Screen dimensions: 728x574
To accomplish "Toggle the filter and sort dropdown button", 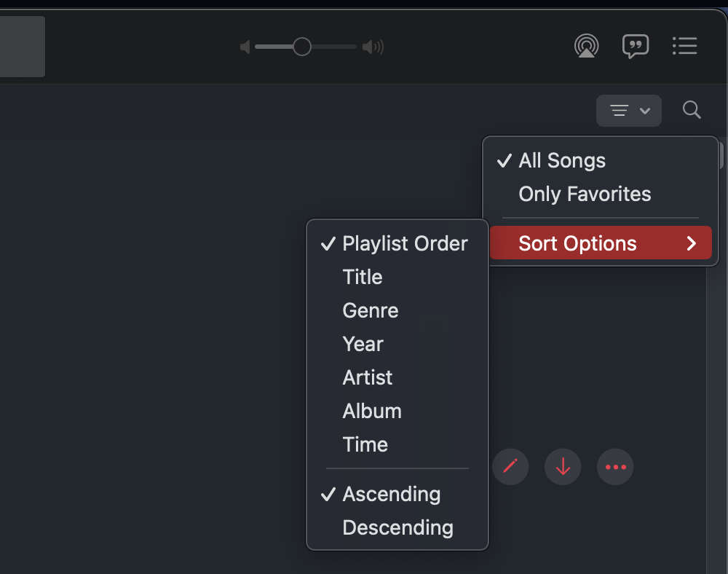I will 629,111.
